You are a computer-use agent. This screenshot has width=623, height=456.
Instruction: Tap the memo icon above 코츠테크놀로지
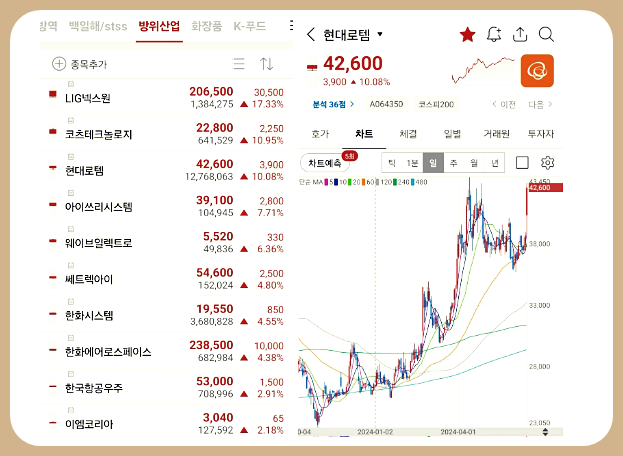tap(71, 120)
